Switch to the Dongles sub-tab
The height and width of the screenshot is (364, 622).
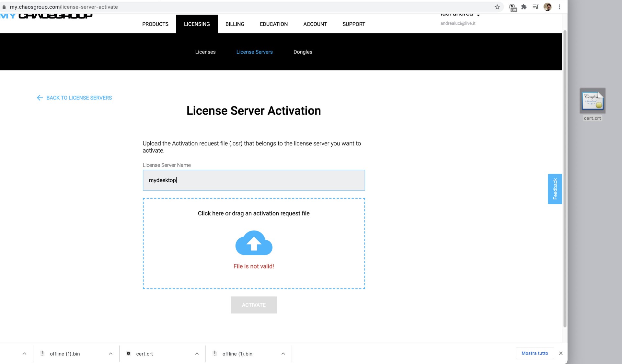coord(303,52)
